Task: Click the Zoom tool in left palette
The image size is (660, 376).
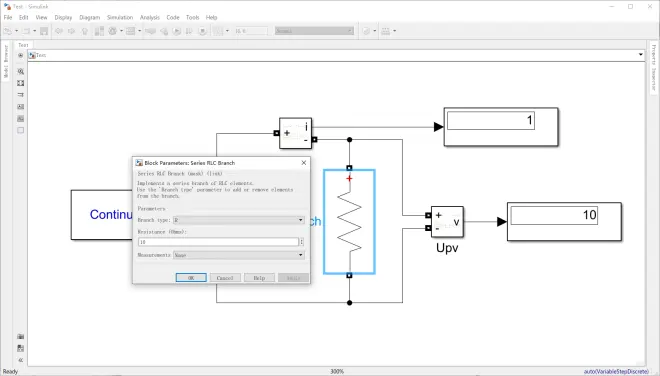Action: point(21,72)
